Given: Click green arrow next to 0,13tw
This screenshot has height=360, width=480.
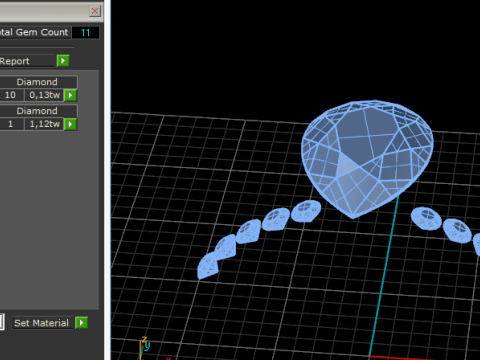Looking at the screenshot, I should click(x=70, y=95).
